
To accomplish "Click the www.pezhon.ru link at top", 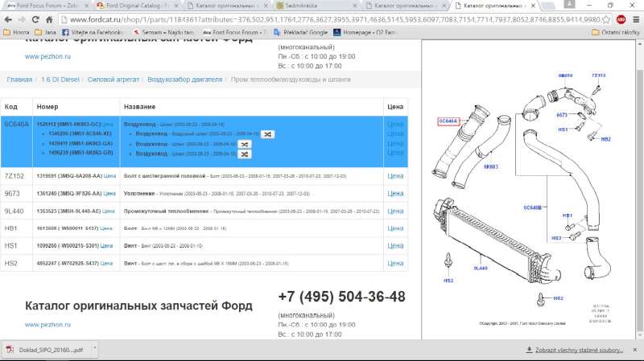I will 48,57.
